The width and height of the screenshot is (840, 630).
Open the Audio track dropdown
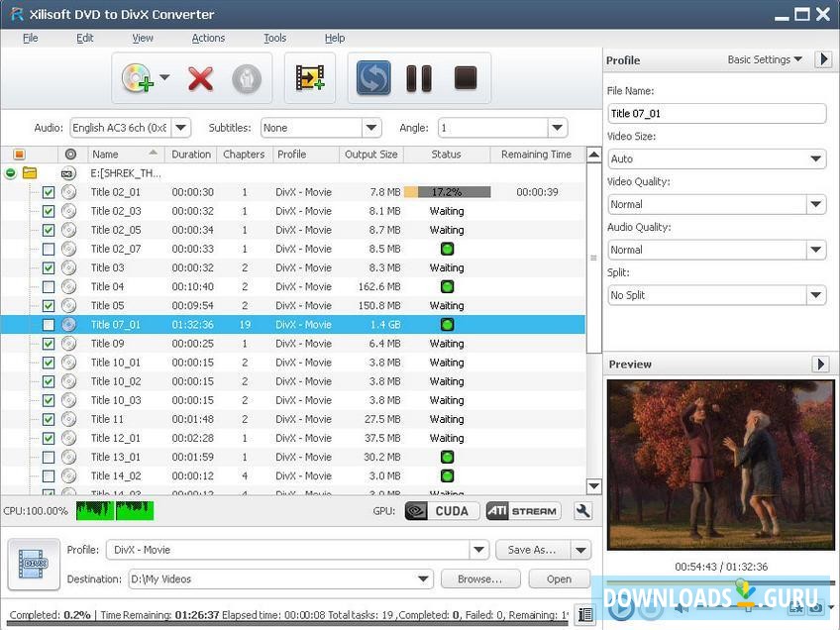click(x=181, y=128)
